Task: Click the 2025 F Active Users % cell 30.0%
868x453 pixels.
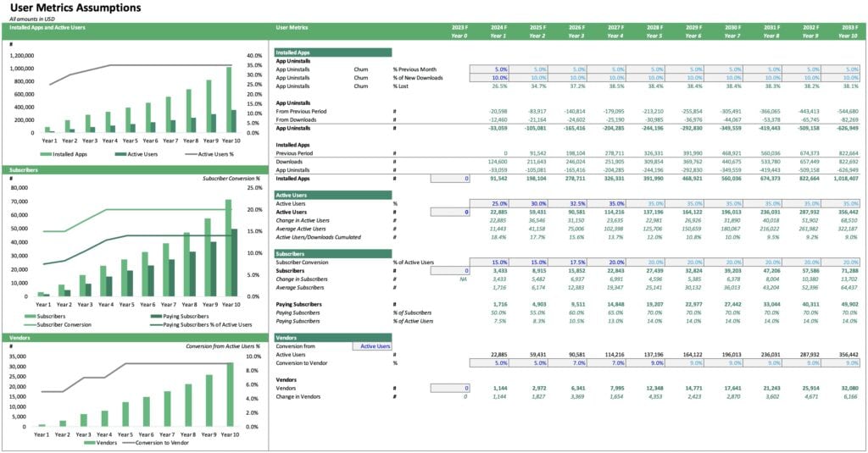Action: click(x=528, y=203)
